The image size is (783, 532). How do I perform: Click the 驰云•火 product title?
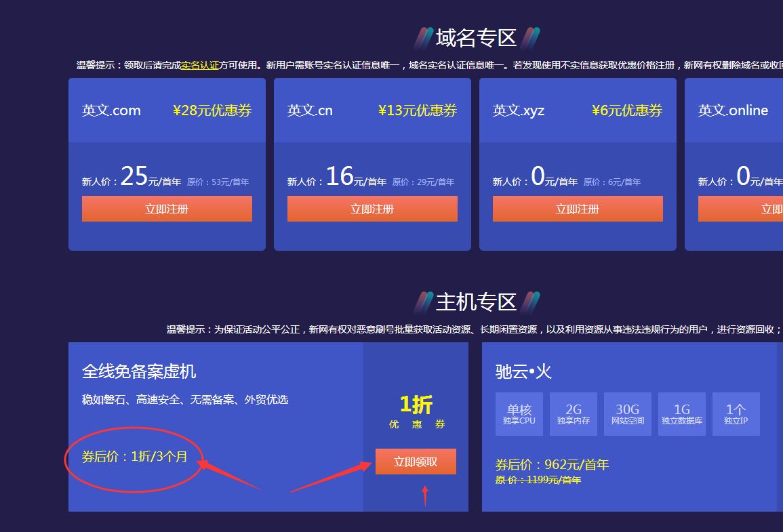click(x=523, y=371)
